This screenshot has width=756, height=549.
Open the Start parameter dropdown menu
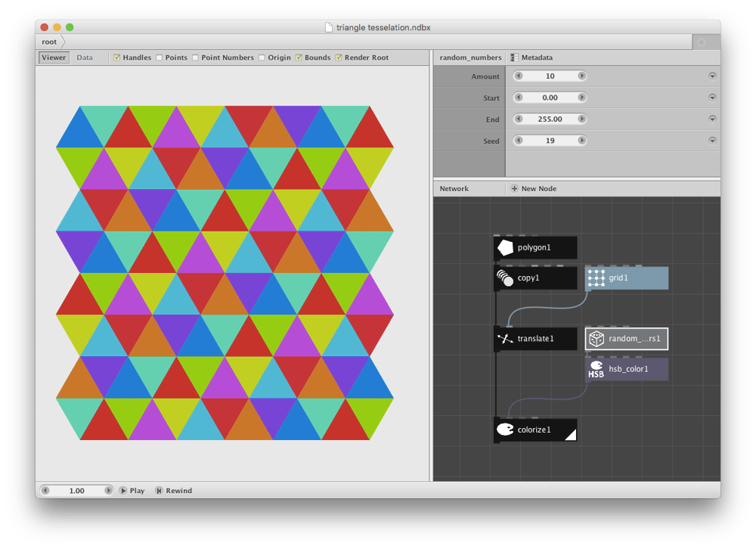[x=712, y=98]
